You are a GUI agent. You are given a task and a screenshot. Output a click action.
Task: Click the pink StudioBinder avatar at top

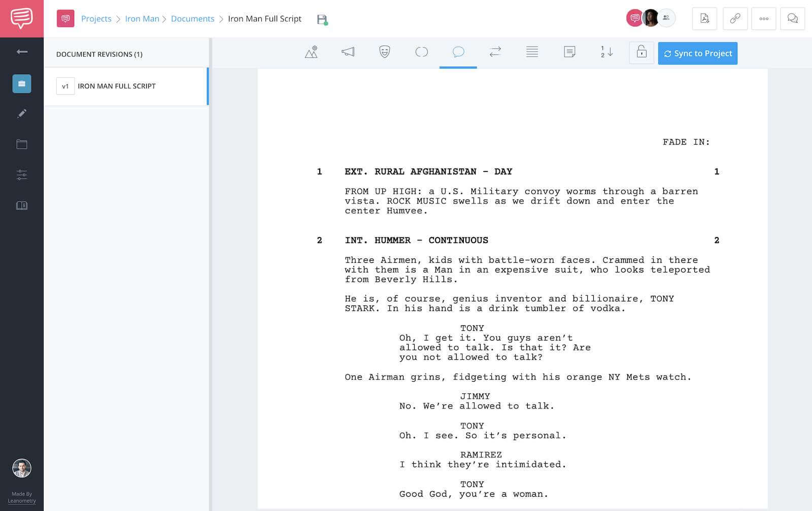(x=634, y=18)
